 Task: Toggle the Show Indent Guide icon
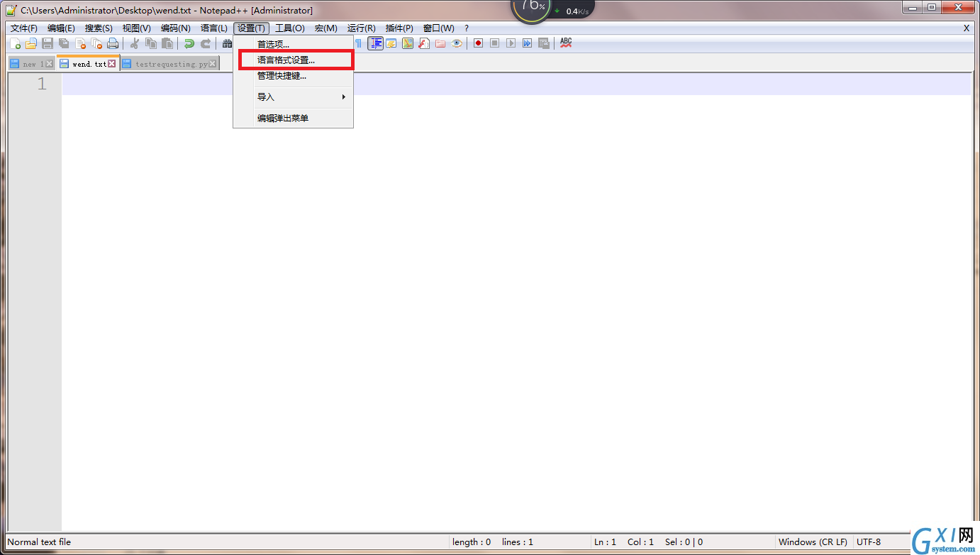click(x=375, y=43)
